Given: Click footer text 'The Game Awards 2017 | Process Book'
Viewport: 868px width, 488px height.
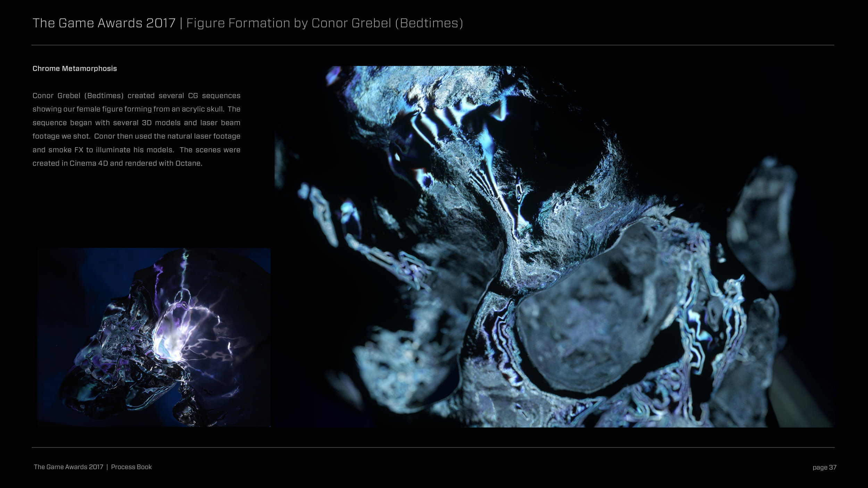Looking at the screenshot, I should pyautogui.click(x=93, y=467).
